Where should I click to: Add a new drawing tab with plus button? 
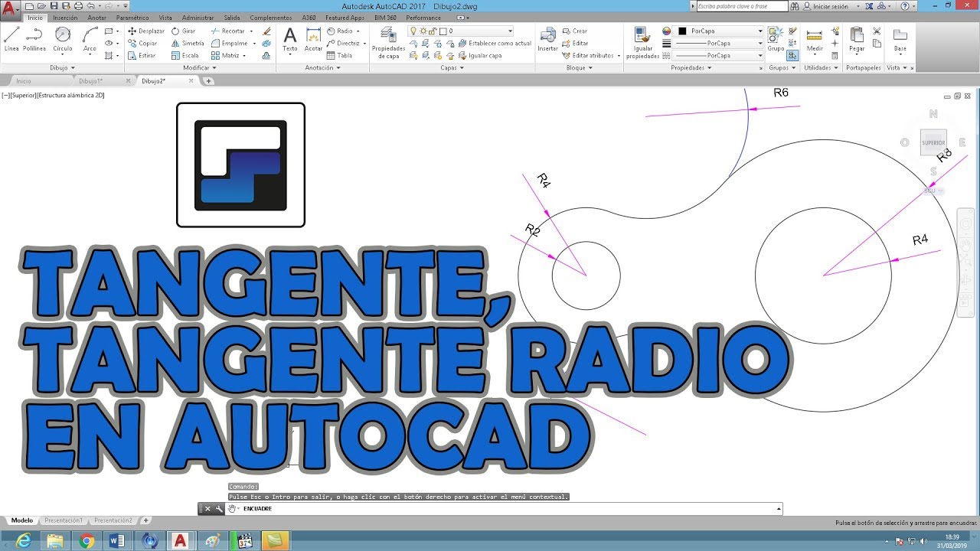[208, 80]
